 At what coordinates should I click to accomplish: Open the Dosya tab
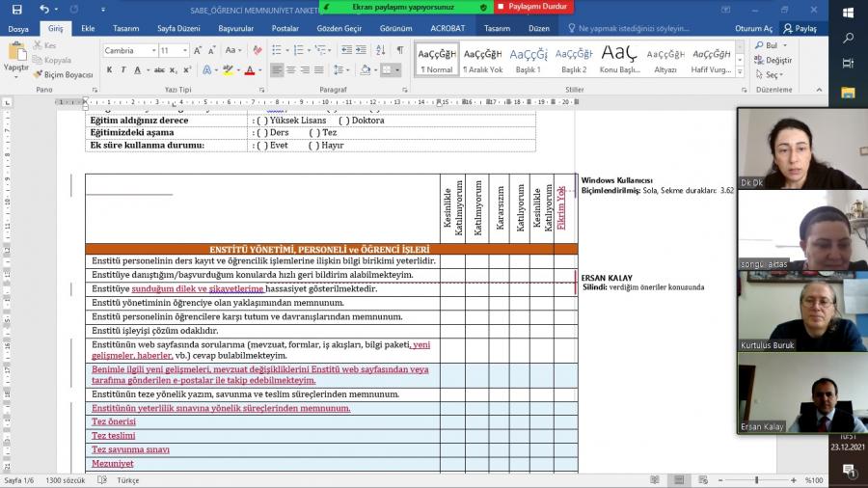click(18, 28)
